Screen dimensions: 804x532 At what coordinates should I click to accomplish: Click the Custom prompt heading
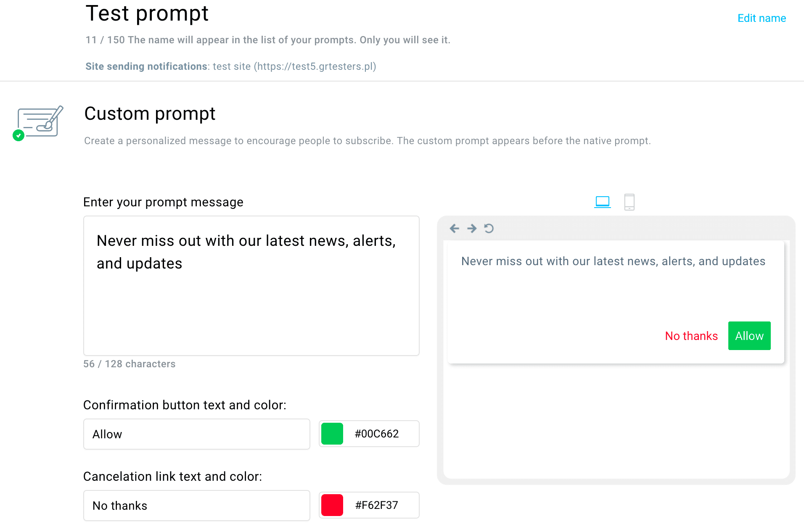pos(150,113)
